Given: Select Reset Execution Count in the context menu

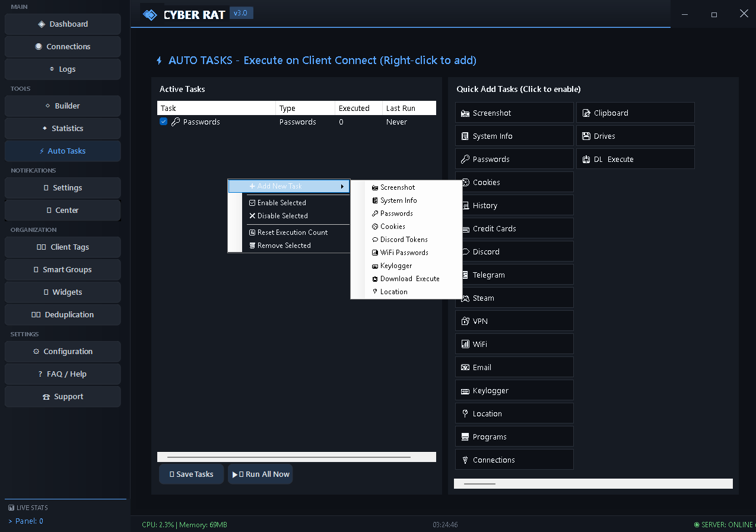Looking at the screenshot, I should 289,232.
